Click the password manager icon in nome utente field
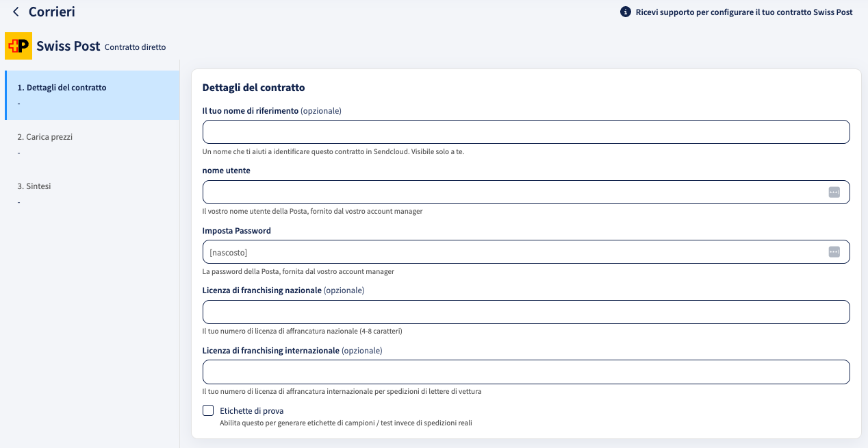The image size is (868, 448). pos(834,192)
